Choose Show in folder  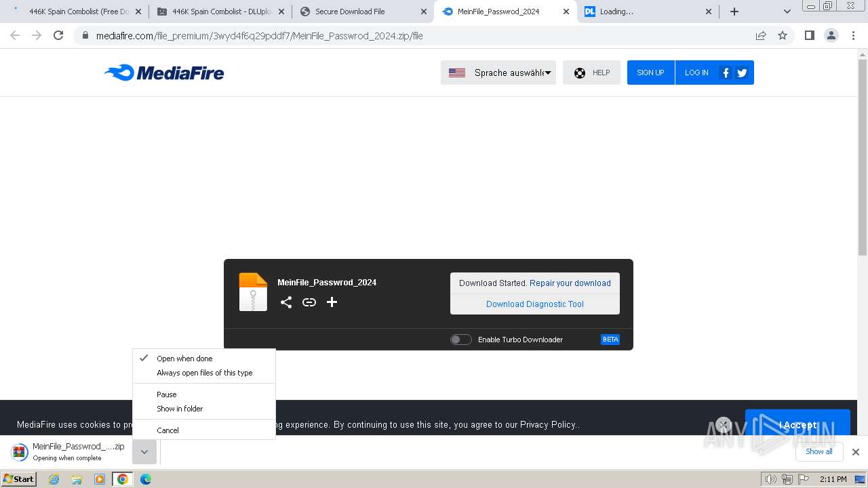pyautogui.click(x=204, y=409)
